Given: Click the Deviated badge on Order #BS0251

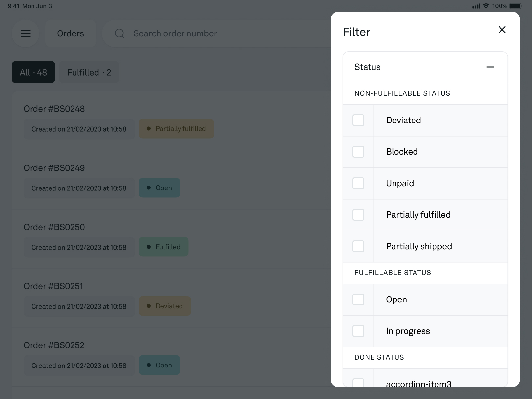Looking at the screenshot, I should [165, 306].
